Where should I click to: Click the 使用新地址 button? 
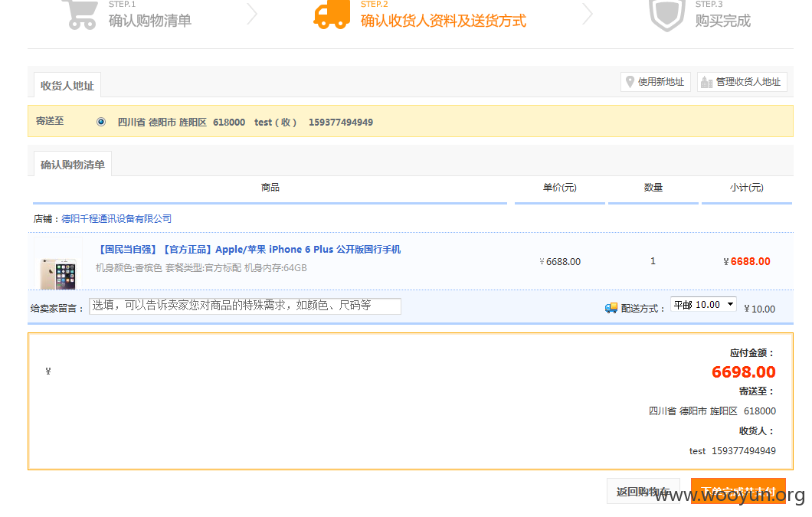point(656,82)
